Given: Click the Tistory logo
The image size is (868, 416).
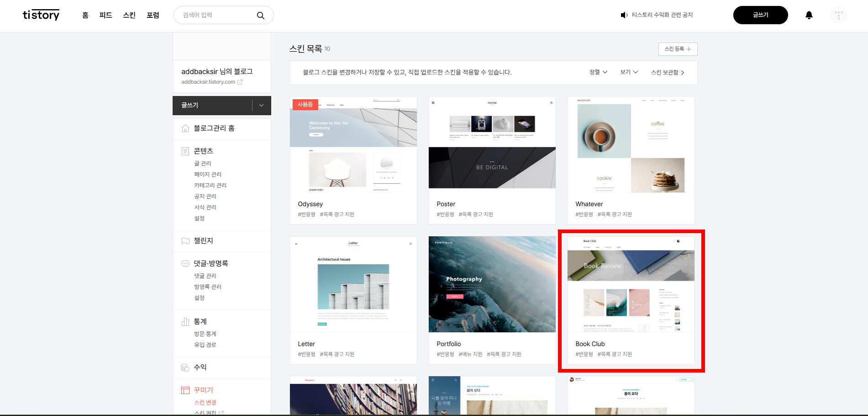Looking at the screenshot, I should pyautogui.click(x=41, y=15).
